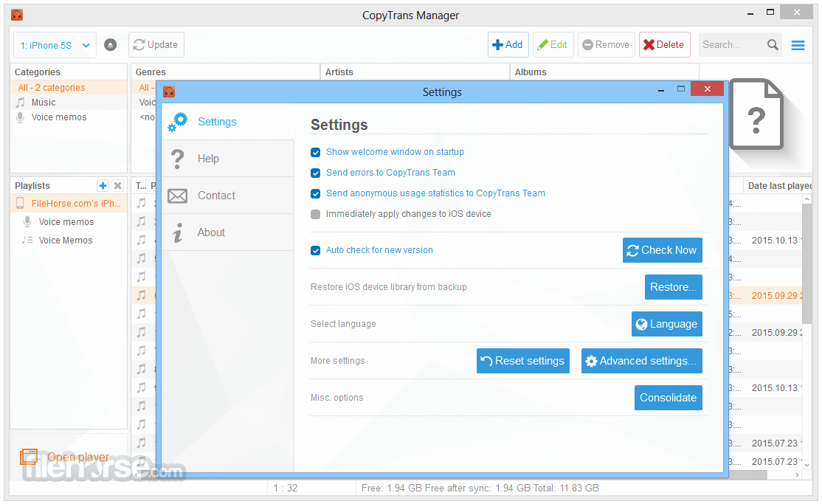Select All - 2 categories row
The image size is (822, 504).
(x=69, y=88)
